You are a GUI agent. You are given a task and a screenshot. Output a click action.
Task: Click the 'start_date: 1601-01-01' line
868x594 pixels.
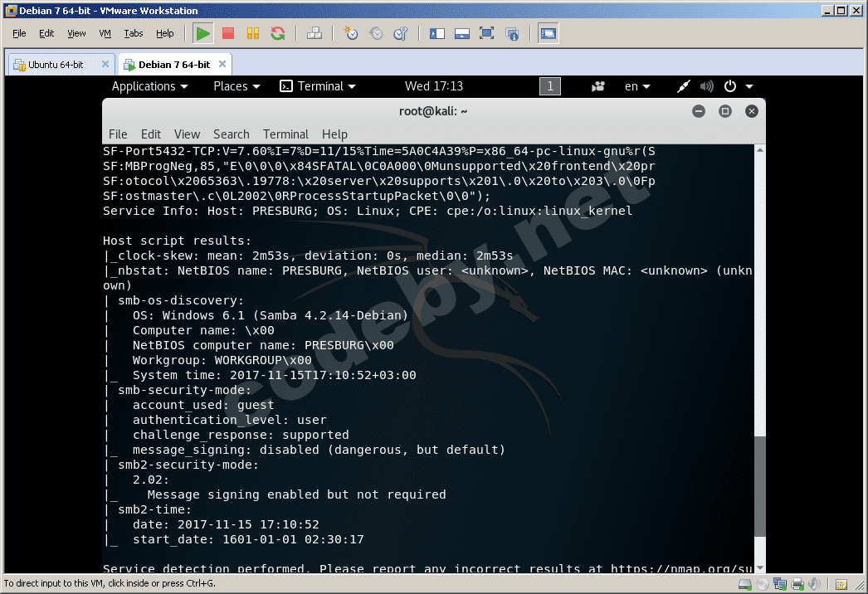[248, 540]
